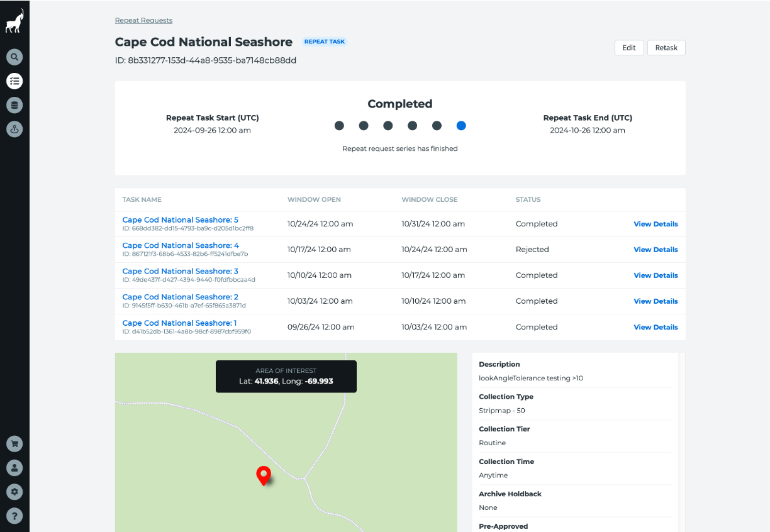The width and height of the screenshot is (770, 532).
Task: Click the Completed heading in the status card
Action: [400, 104]
